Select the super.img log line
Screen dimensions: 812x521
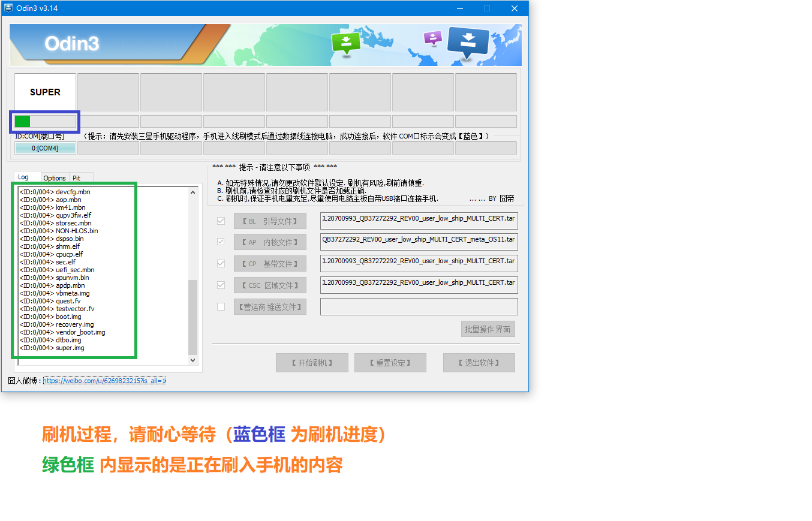pos(52,348)
